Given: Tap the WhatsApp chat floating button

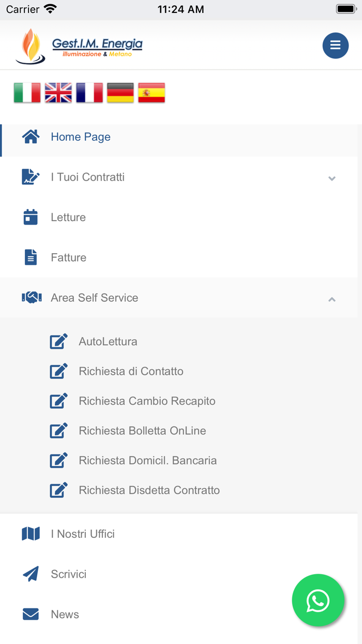Looking at the screenshot, I should pos(318,601).
